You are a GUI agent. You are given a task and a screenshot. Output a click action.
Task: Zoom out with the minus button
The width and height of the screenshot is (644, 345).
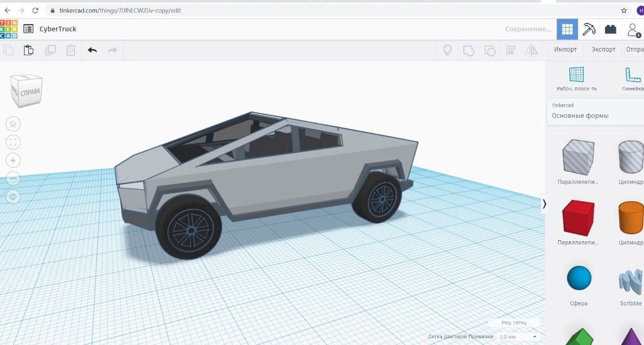(13, 178)
